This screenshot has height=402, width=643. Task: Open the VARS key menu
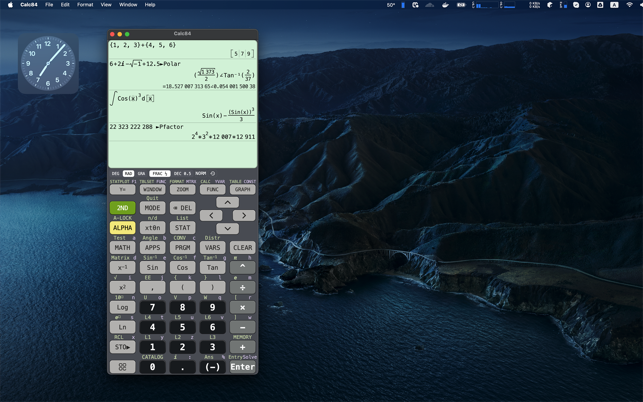(212, 248)
